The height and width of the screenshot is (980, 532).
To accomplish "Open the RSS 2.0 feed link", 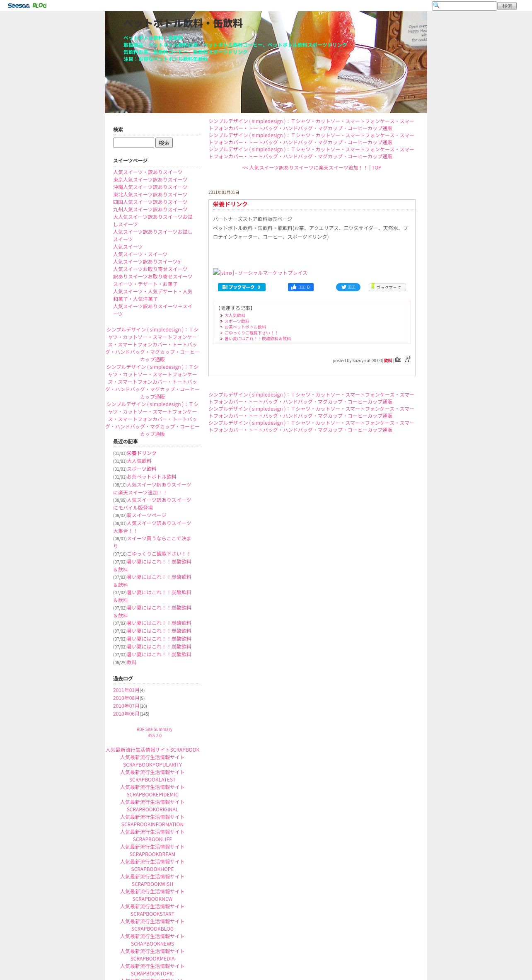I will coord(155,736).
